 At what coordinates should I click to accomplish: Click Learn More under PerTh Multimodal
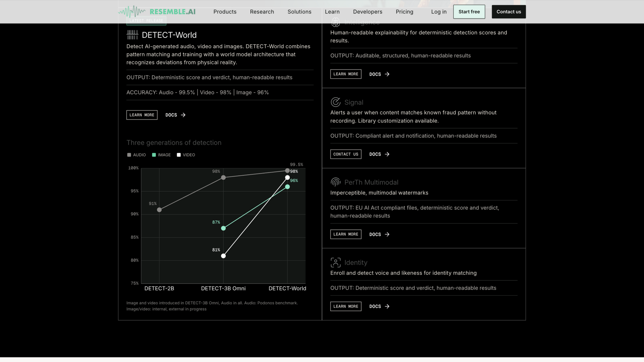click(346, 234)
